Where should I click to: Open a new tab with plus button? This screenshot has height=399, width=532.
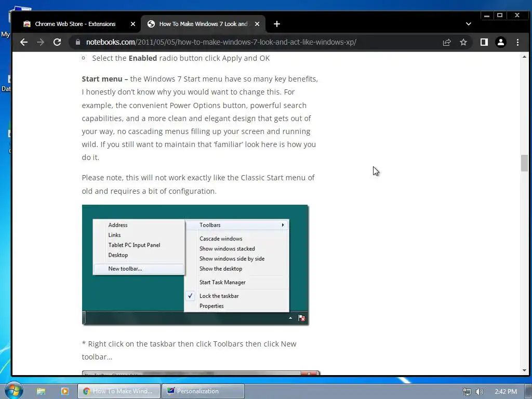pos(277,24)
